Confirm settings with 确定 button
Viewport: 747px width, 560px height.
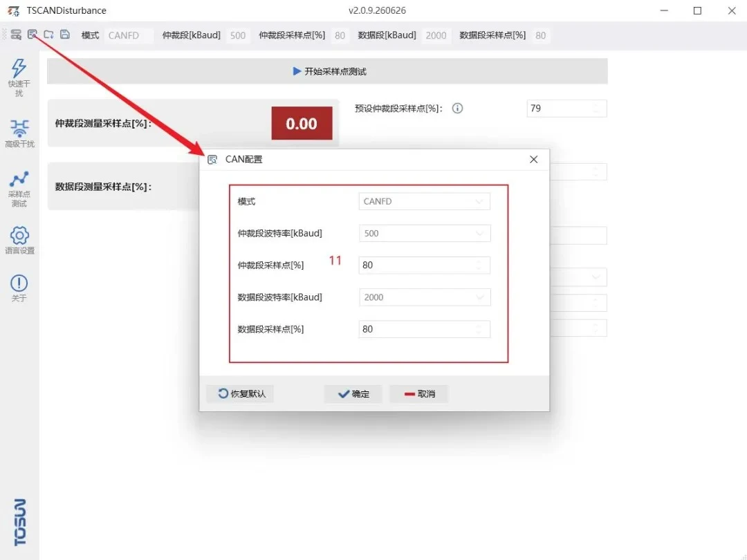click(x=353, y=394)
